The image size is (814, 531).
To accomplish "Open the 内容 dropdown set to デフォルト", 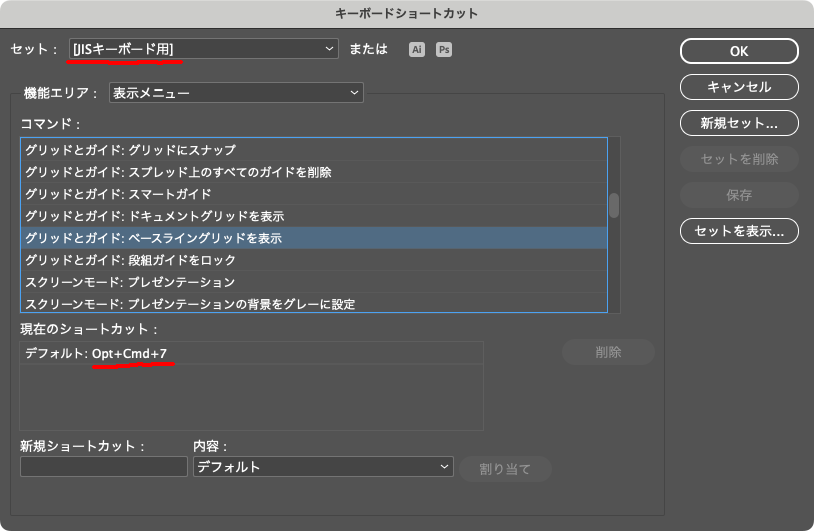I will (322, 467).
